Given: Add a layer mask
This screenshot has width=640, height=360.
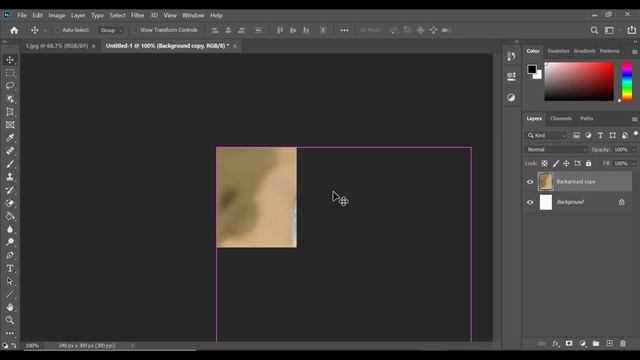Looking at the screenshot, I should tap(569, 344).
